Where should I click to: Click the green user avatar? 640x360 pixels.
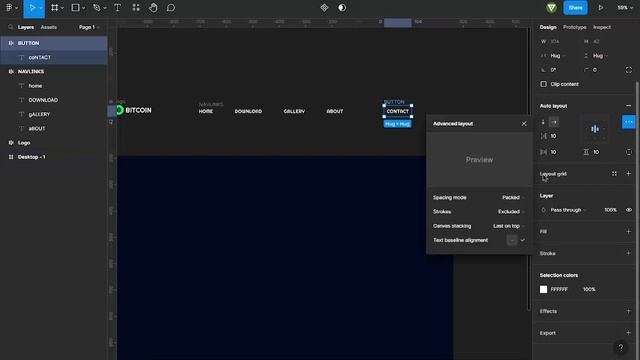pos(551,8)
